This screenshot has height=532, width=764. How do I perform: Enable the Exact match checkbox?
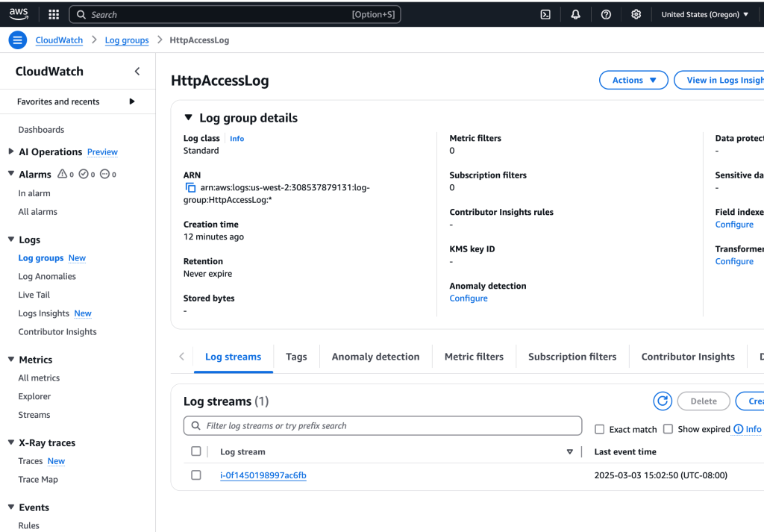[599, 429]
